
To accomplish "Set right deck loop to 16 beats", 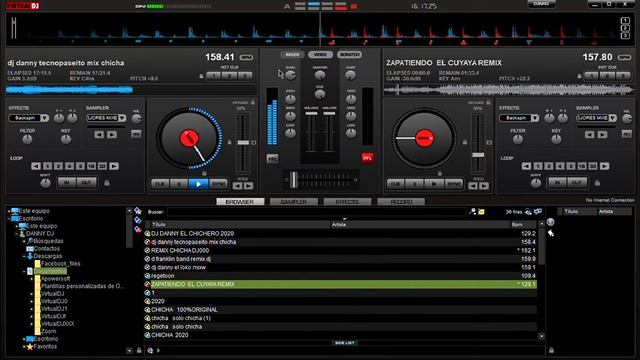I will point(582,166).
